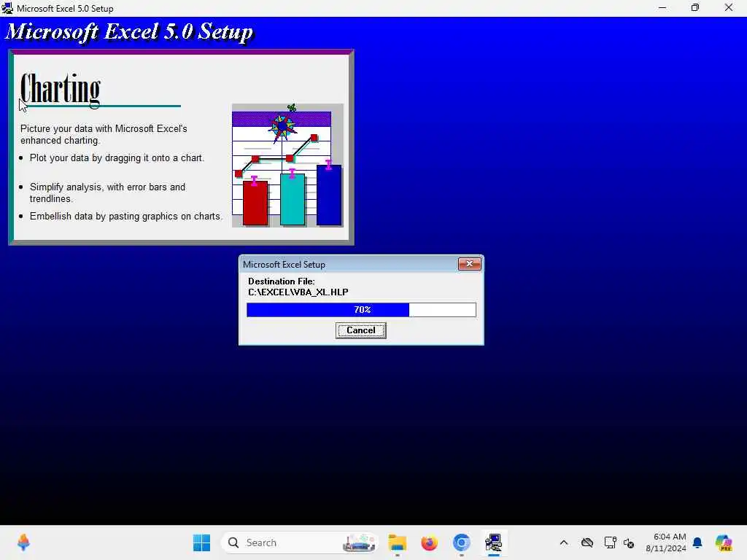Click the Charting heading text
The height and width of the screenshot is (560, 747).
(x=61, y=89)
